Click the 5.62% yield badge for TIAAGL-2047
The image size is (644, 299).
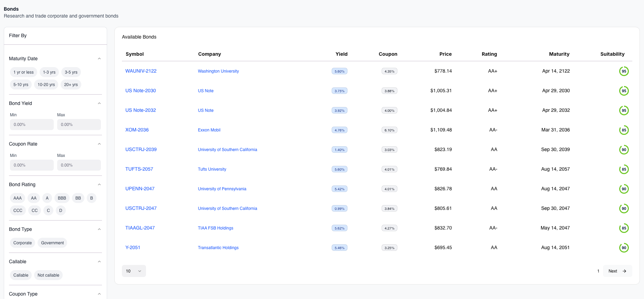340,228
